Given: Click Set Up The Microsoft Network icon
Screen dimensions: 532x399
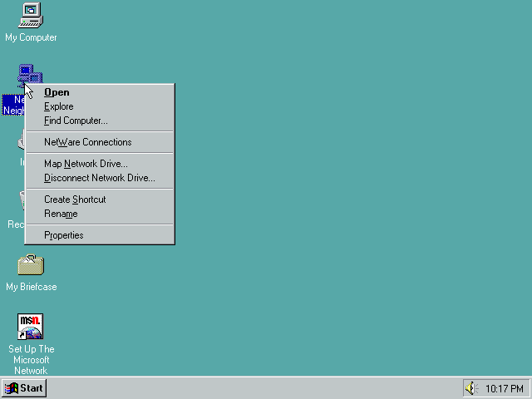Looking at the screenshot, I should pyautogui.click(x=31, y=327).
